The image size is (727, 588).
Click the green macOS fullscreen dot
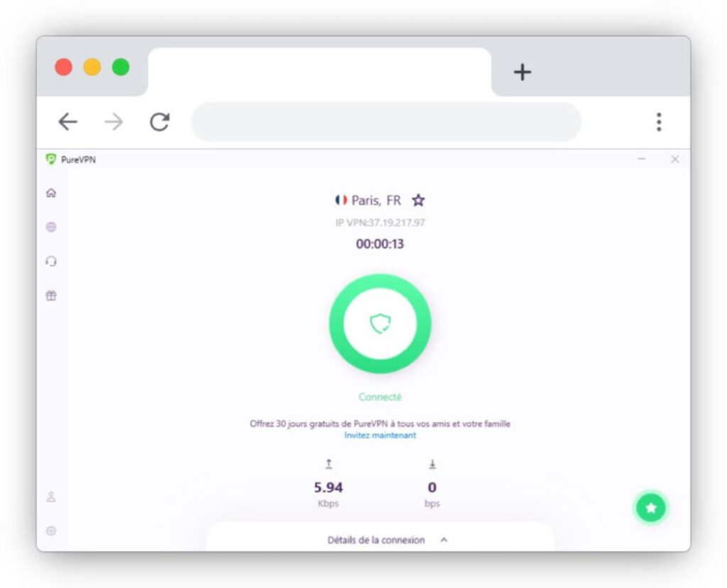coord(121,67)
